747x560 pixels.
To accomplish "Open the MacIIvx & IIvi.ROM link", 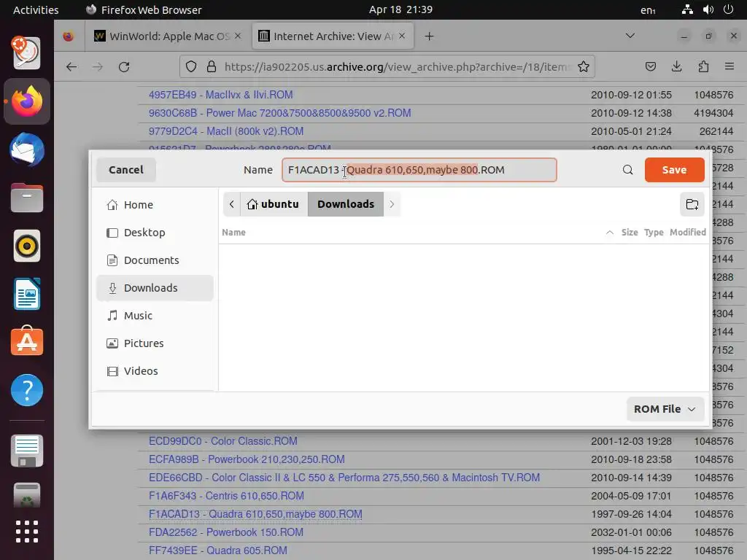I will pyautogui.click(x=220, y=95).
